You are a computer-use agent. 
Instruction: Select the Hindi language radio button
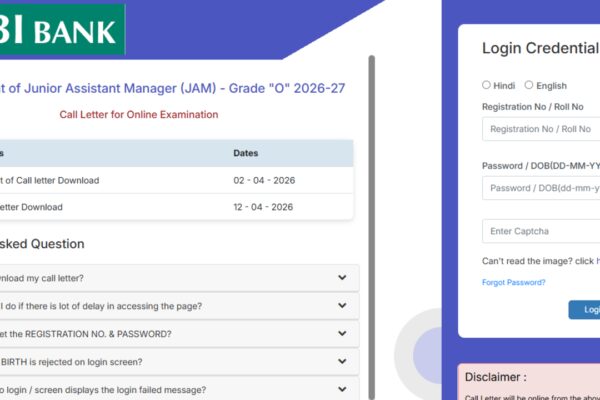[486, 85]
